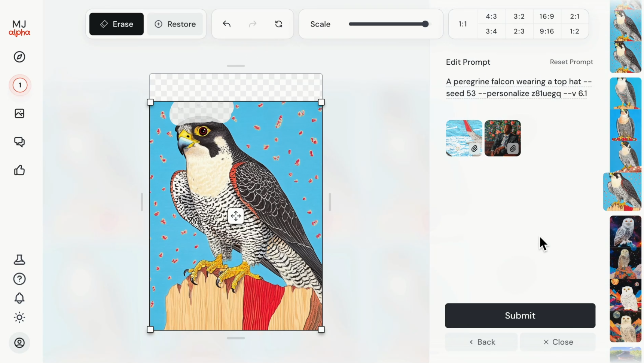The image size is (644, 363).
Task: Switch to Restore mode
Action: point(175,24)
